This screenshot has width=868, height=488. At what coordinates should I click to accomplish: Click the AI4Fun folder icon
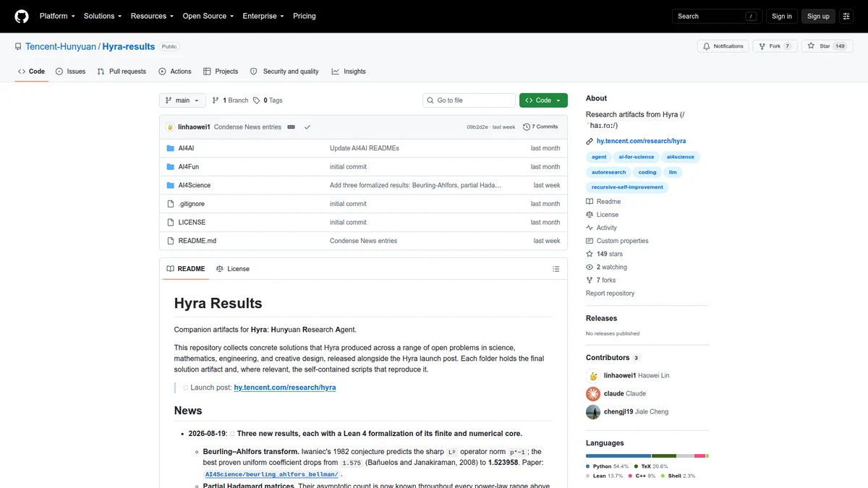(171, 167)
